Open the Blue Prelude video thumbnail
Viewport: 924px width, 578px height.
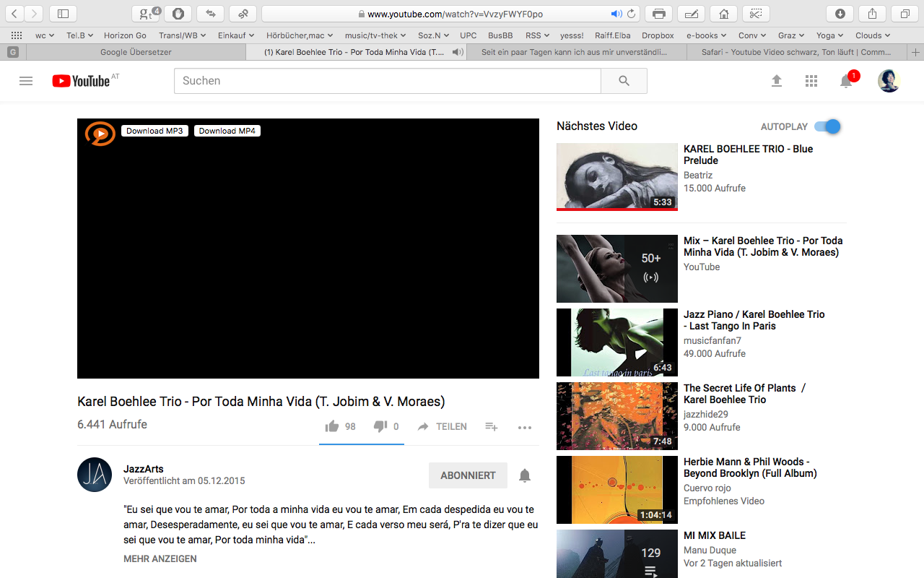(x=617, y=177)
